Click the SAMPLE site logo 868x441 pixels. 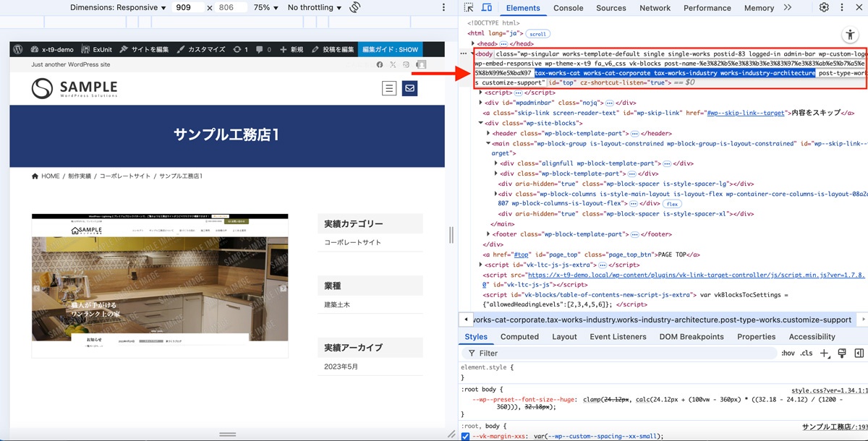coord(75,89)
